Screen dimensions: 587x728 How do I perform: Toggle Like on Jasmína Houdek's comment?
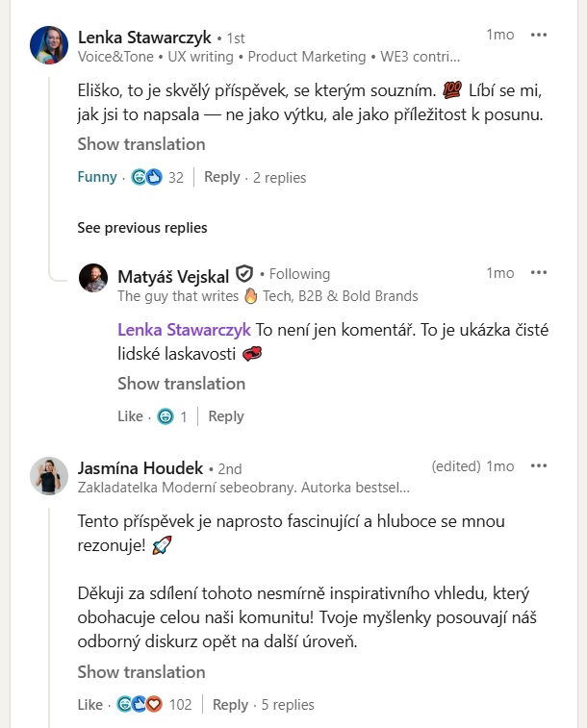pos(90,704)
